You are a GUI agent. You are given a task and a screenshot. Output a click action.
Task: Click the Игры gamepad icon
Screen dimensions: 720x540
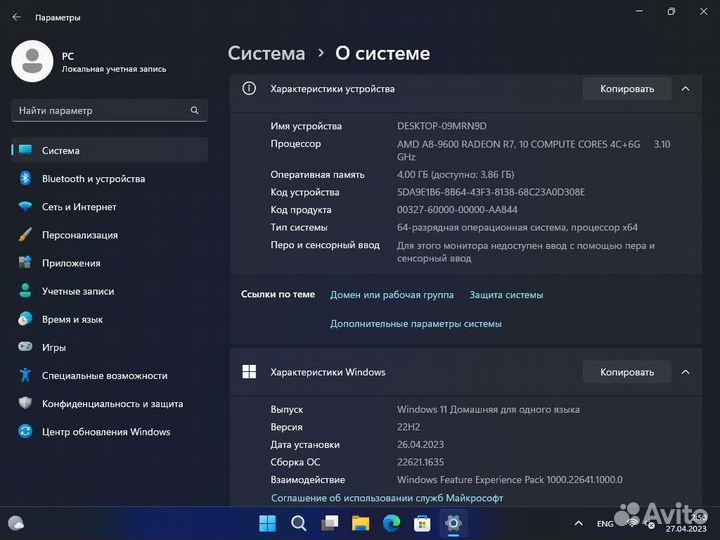click(x=25, y=347)
